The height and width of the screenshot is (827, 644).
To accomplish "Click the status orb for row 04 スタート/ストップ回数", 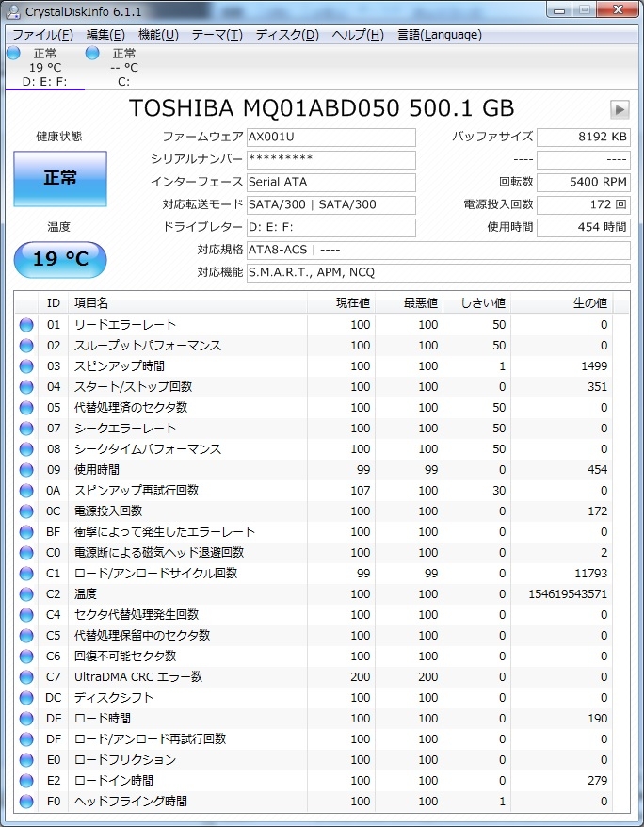I will [x=26, y=387].
